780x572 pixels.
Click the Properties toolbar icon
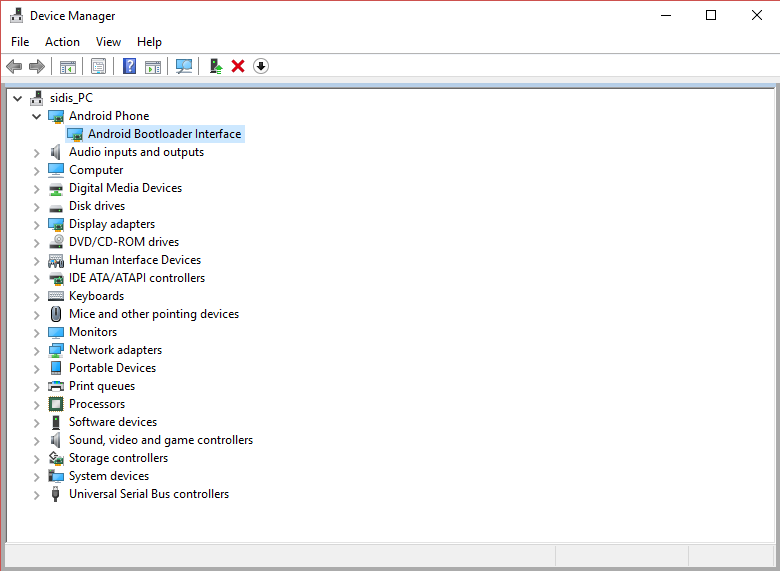click(98, 66)
